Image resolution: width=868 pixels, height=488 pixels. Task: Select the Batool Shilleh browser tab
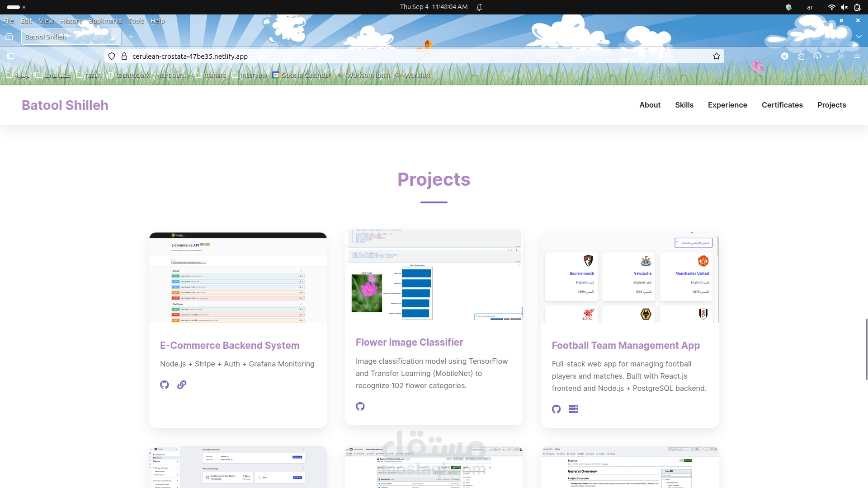(71, 37)
